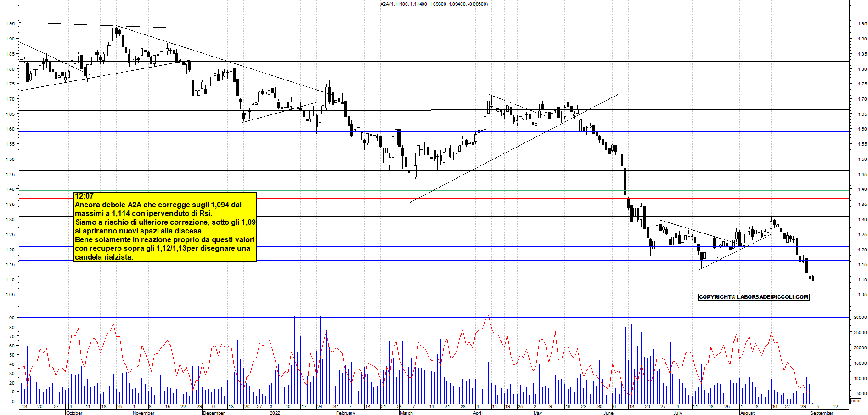Click the 25000 volume scale value
This screenshot has height=415, width=868.
coord(860,332)
